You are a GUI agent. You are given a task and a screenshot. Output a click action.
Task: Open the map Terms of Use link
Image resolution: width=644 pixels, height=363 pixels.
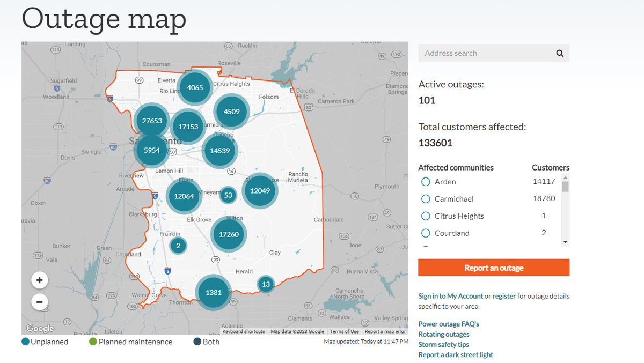(x=345, y=331)
